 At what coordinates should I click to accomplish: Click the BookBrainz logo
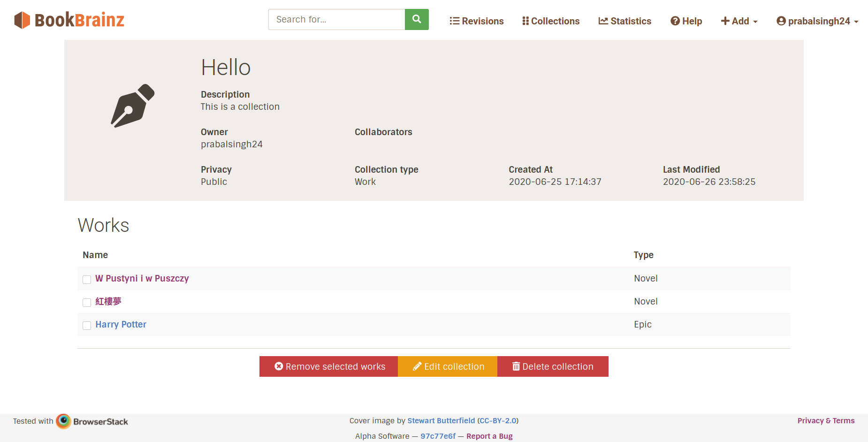[69, 20]
